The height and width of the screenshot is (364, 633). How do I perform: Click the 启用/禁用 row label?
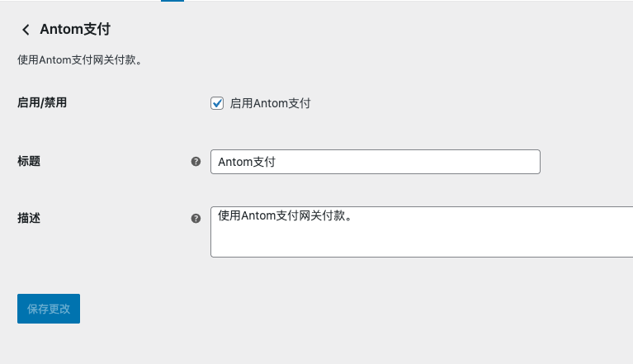(x=41, y=103)
